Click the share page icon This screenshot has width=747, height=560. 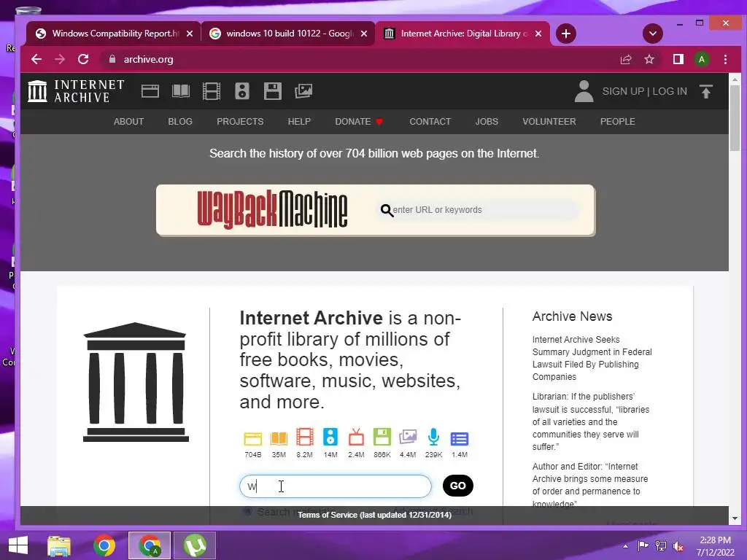pos(626,59)
